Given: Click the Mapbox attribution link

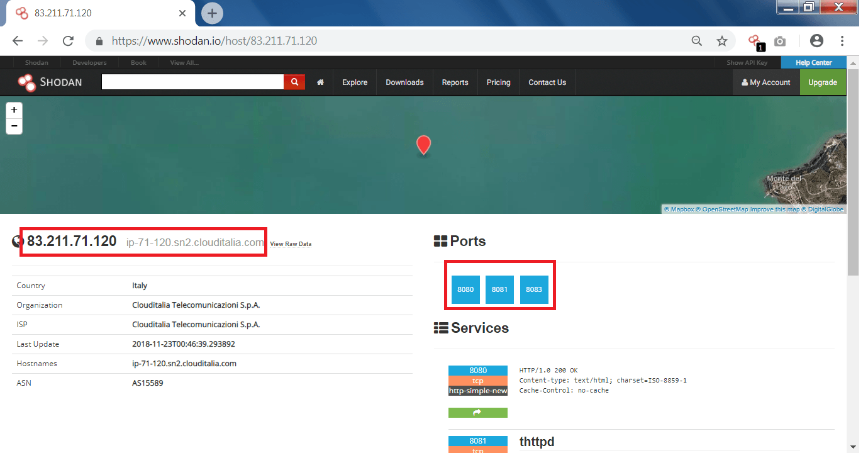Looking at the screenshot, I should pos(679,210).
